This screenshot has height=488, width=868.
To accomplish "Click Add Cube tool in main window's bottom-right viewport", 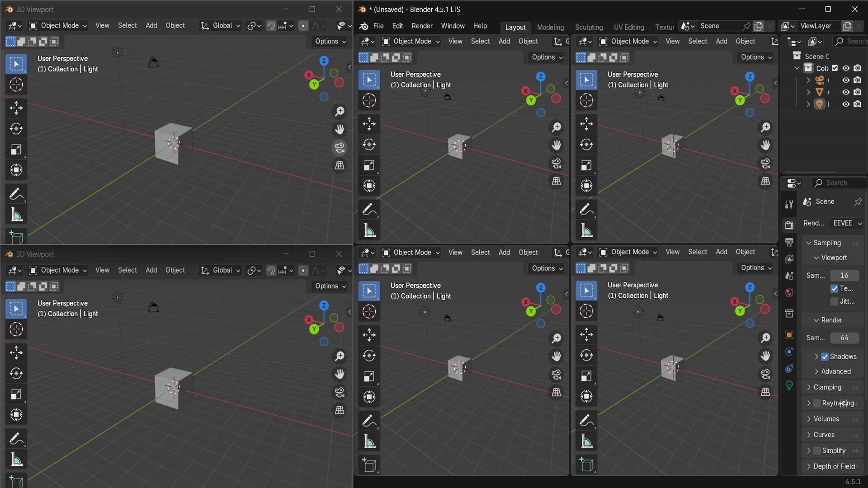I will (586, 465).
